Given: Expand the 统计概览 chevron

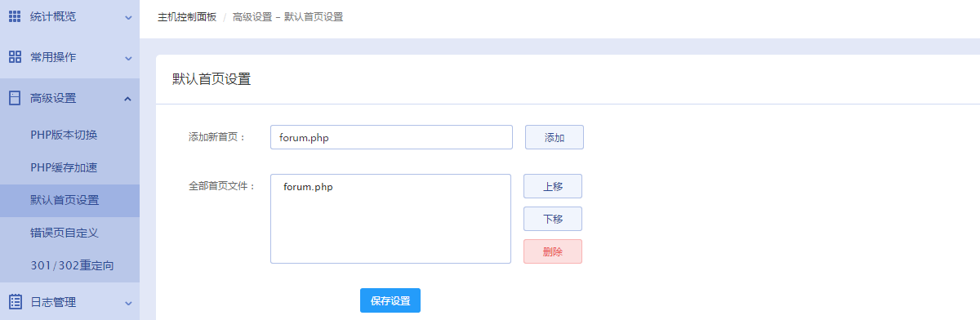Looking at the screenshot, I should pos(127,17).
